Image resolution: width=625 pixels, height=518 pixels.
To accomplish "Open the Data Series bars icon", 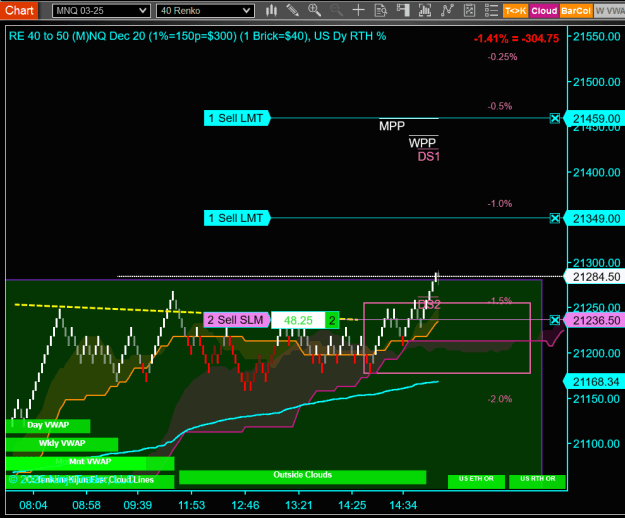I will [x=425, y=10].
